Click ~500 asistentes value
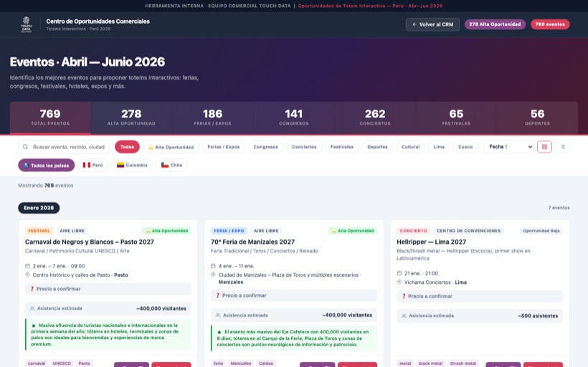588x367 pixels. point(538,316)
